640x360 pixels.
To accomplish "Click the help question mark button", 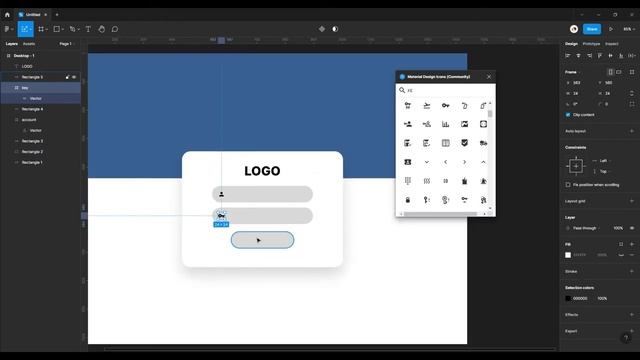I will [626, 338].
